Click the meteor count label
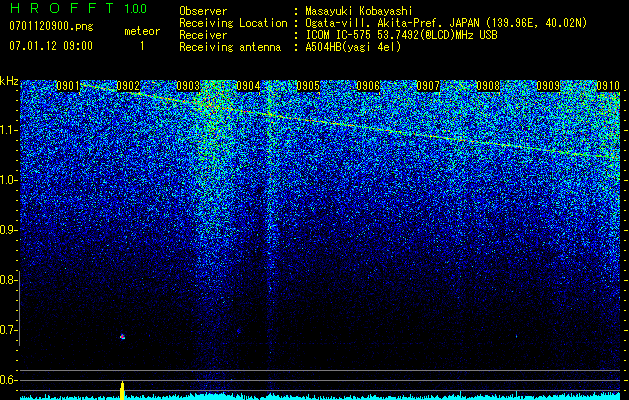This screenshot has height=400, width=629. (142, 31)
